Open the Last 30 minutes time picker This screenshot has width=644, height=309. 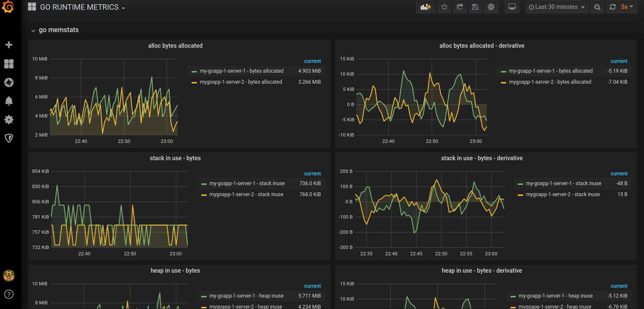557,7
